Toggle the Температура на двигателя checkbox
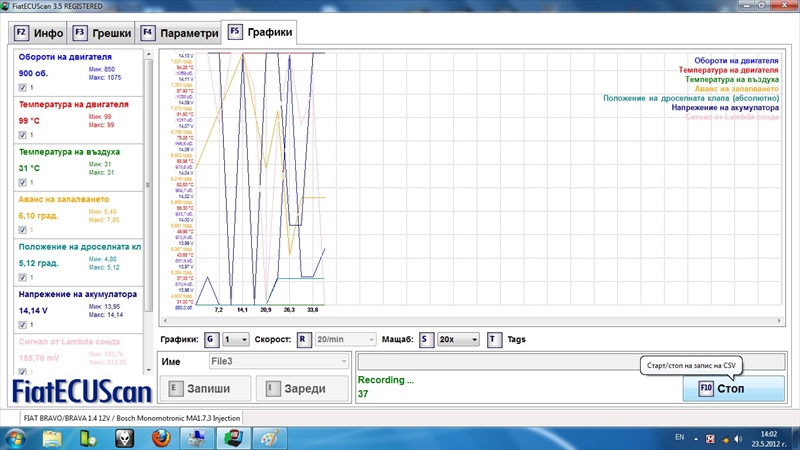Screen dimensions: 800x450 point(22,135)
